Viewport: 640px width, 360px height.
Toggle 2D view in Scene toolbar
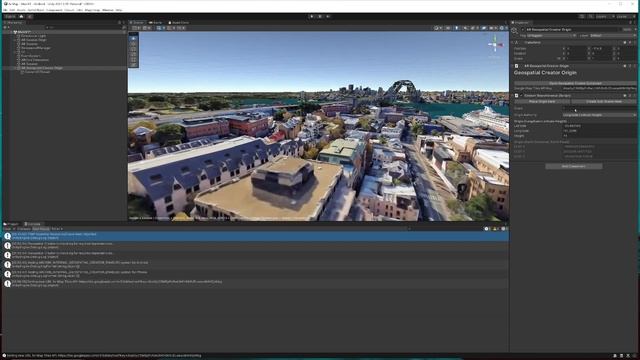tap(448, 28)
